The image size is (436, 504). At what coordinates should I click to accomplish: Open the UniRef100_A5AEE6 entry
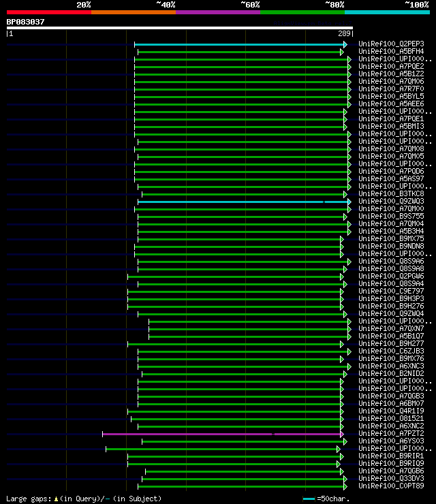(391, 104)
